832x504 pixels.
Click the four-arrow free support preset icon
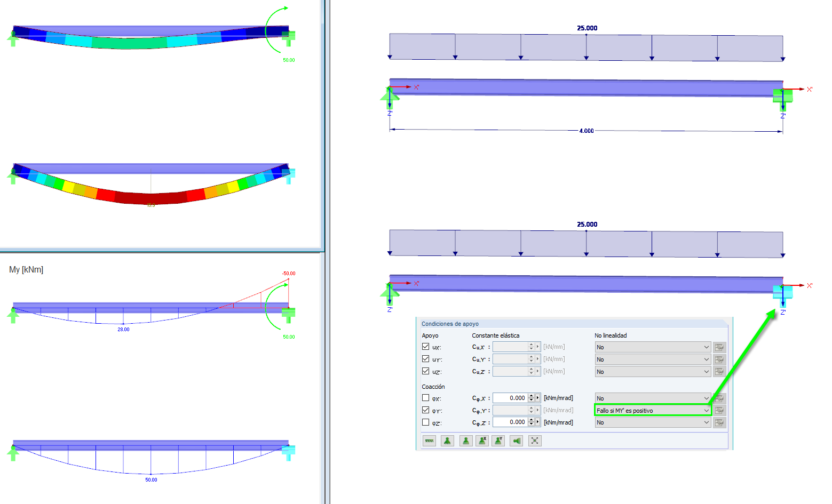pos(535,441)
